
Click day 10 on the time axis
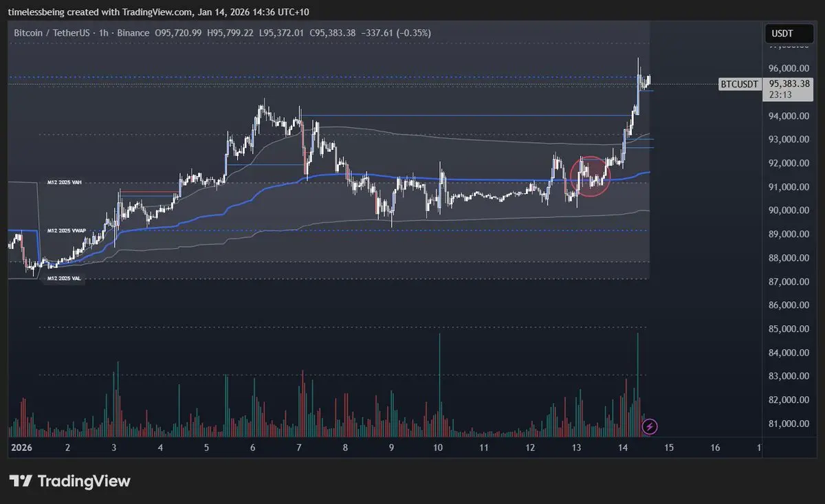[438, 448]
